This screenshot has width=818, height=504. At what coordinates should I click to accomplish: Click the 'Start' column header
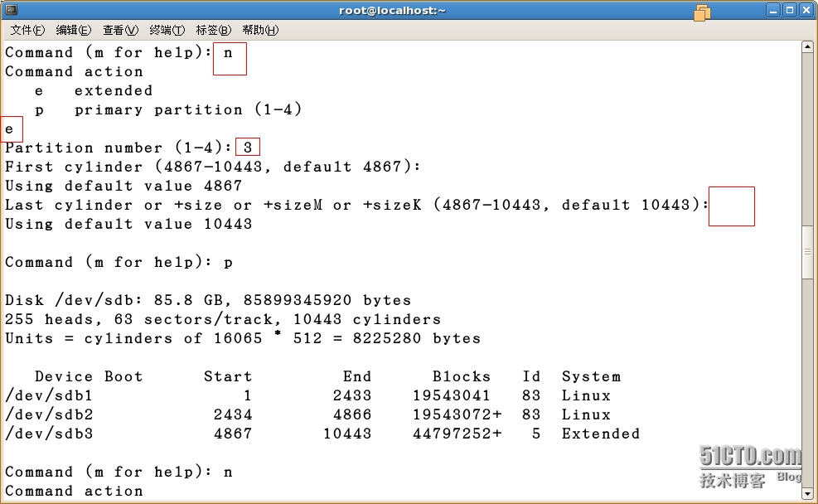pyautogui.click(x=228, y=376)
